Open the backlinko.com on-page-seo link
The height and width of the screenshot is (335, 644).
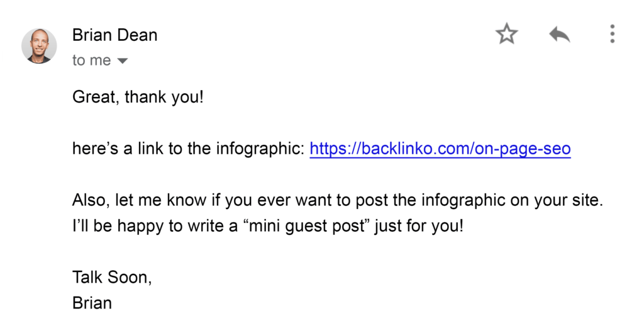[x=440, y=149]
